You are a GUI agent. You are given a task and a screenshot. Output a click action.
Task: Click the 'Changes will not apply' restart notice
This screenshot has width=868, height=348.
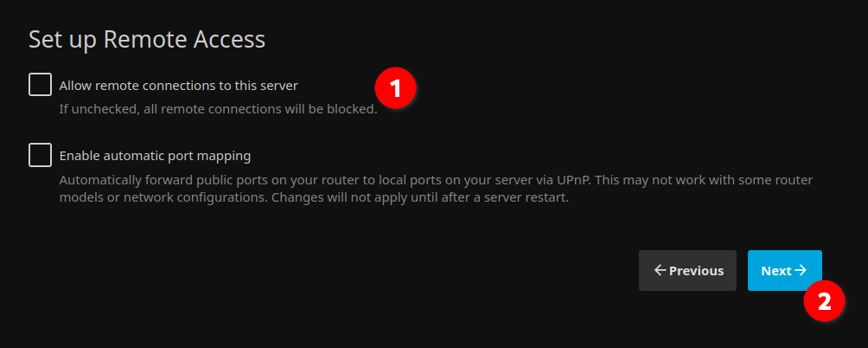tap(419, 197)
